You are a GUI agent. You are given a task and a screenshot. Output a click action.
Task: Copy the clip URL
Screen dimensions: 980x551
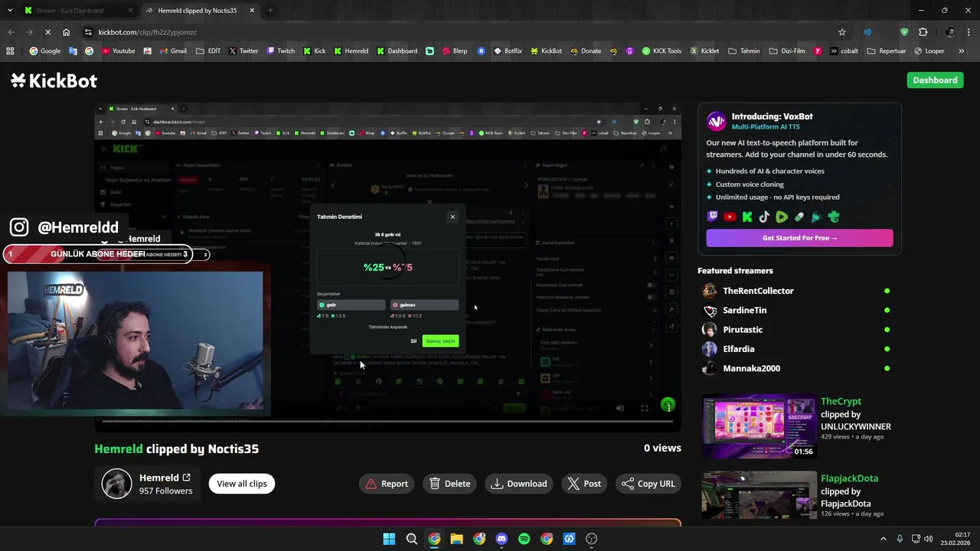tap(648, 484)
